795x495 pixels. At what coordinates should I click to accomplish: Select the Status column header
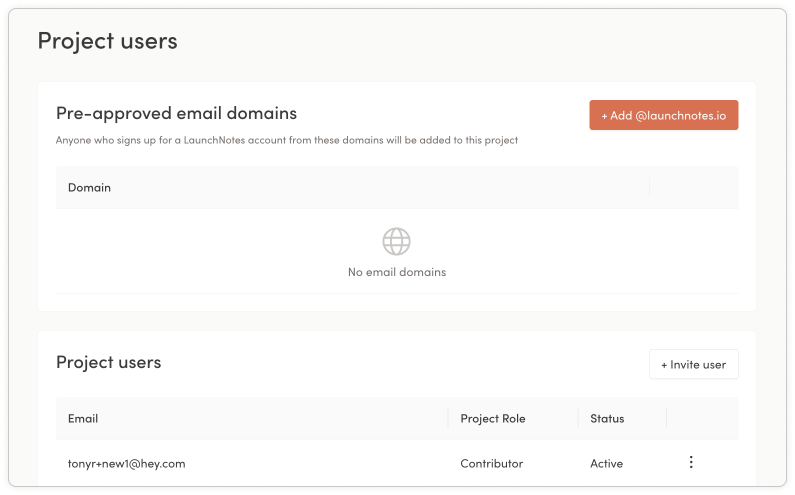(x=607, y=418)
